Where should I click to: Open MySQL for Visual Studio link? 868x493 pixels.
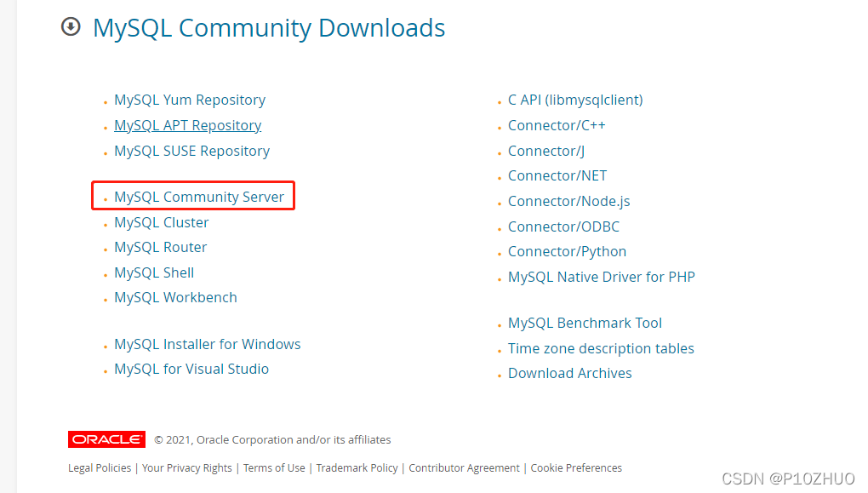tap(191, 369)
